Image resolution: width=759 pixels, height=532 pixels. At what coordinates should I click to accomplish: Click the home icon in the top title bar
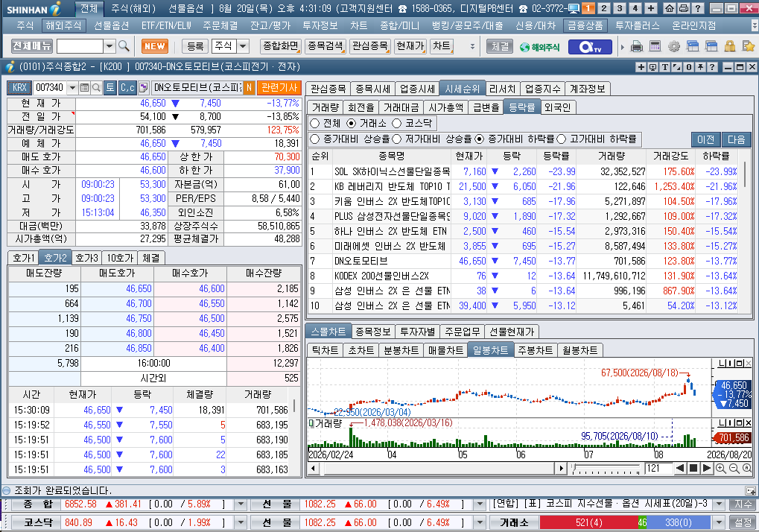pyautogui.click(x=670, y=8)
